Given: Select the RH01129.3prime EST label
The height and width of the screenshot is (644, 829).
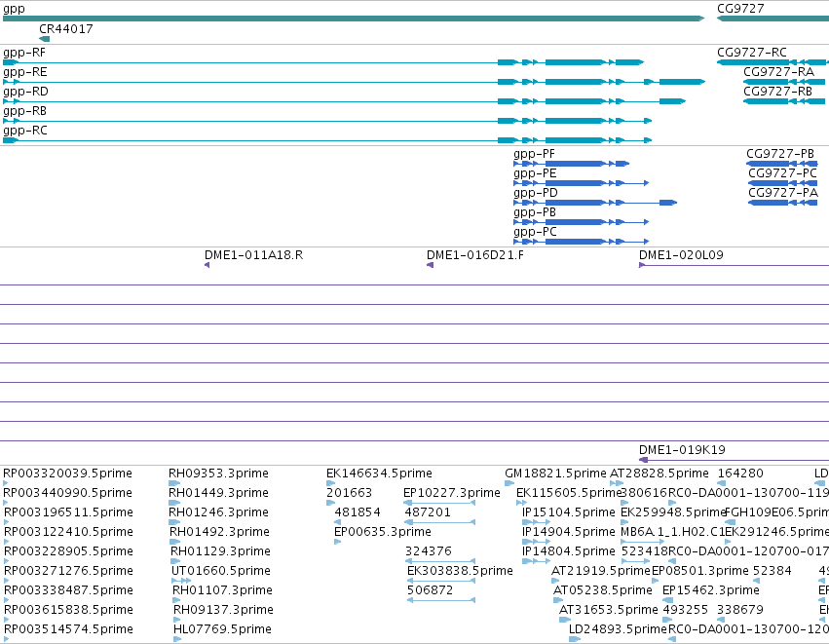Looking at the screenshot, I should [x=220, y=551].
